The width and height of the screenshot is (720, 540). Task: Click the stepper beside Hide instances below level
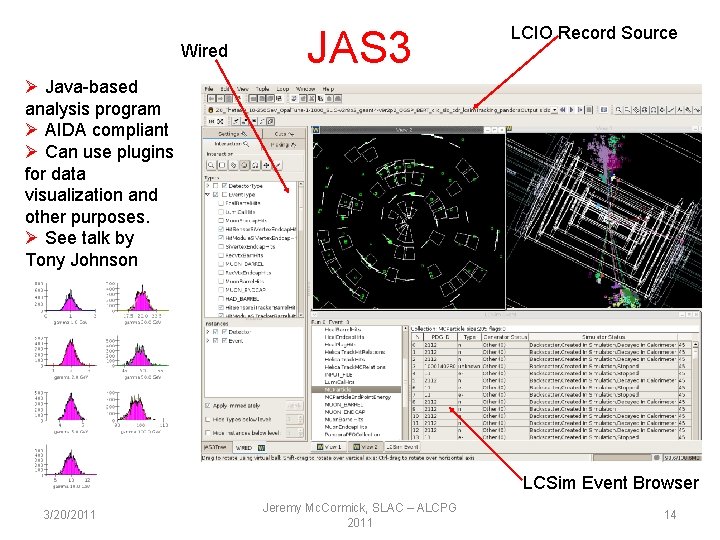click(x=301, y=433)
